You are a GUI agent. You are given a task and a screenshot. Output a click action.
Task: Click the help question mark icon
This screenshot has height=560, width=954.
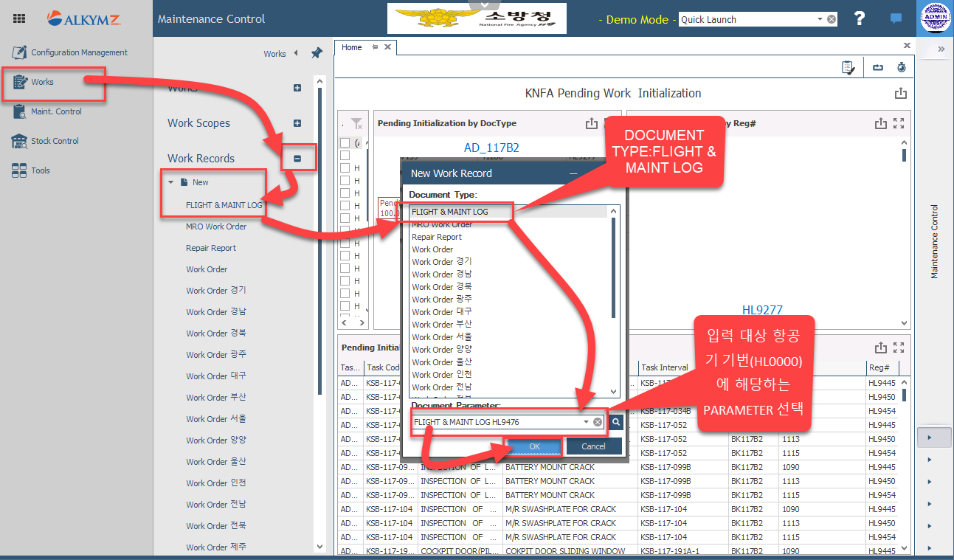coord(860,19)
